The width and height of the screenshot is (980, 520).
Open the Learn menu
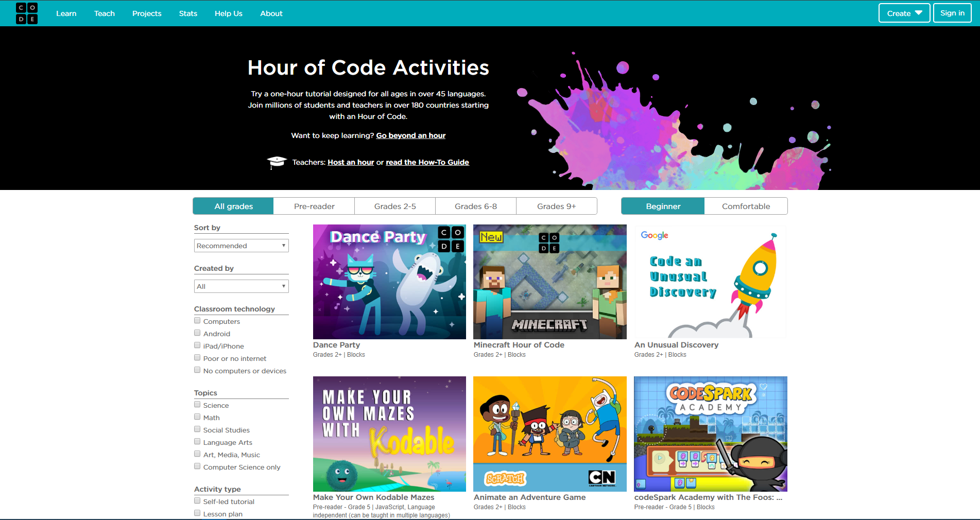66,13
